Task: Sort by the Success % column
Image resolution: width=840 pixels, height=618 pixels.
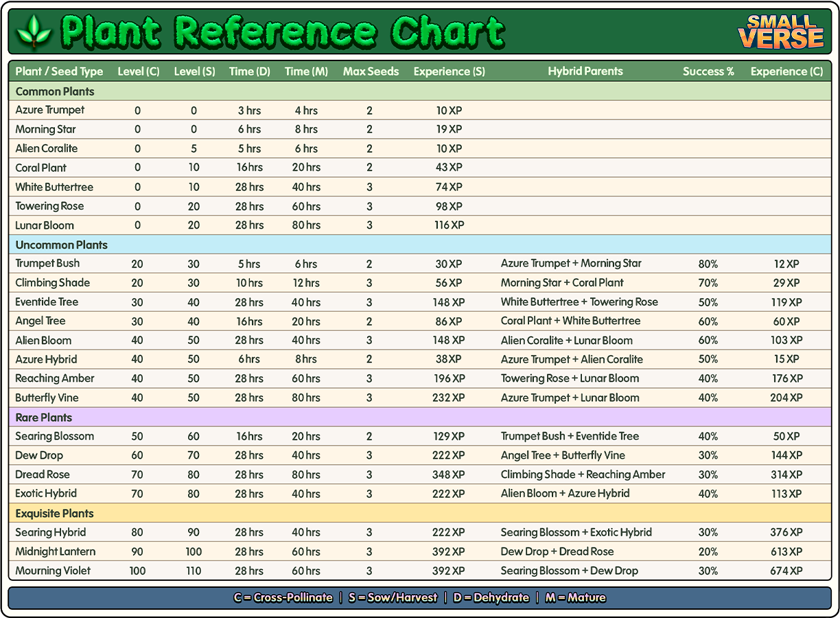Action: [708, 71]
